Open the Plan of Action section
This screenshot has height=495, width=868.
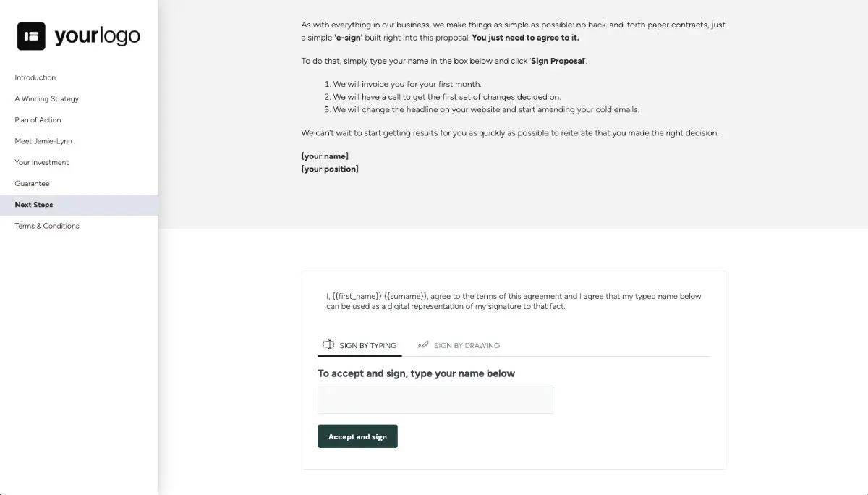point(37,119)
